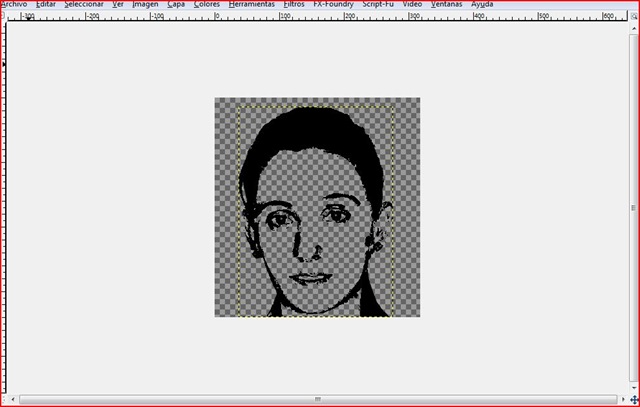Click the horizontal scrollbar left arrow
The height and width of the screenshot is (407, 640).
click(x=13, y=399)
